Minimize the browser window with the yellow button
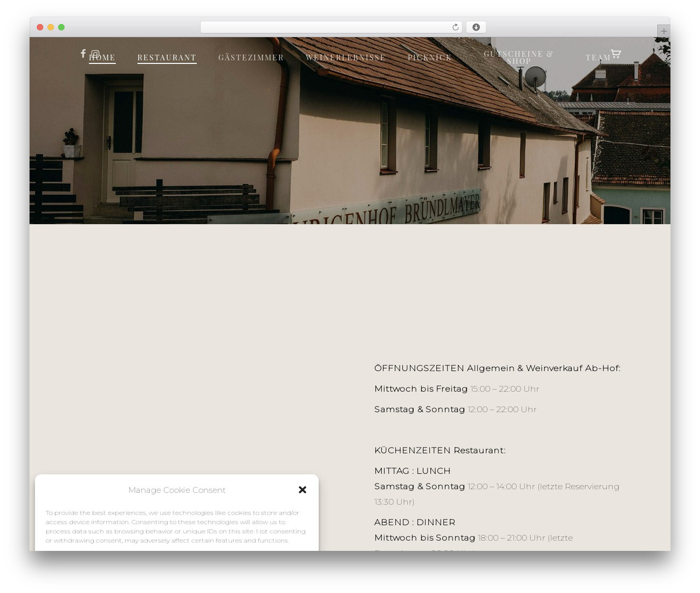 point(51,27)
